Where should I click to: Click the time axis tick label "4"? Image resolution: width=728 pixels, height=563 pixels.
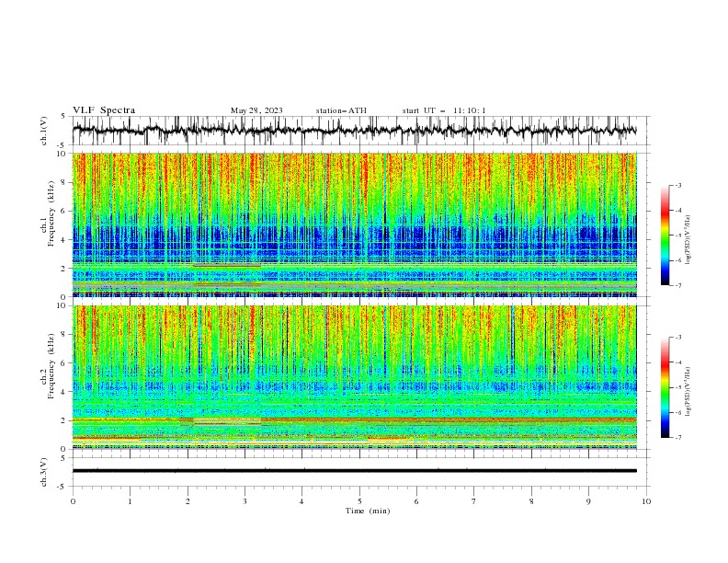pyautogui.click(x=302, y=501)
